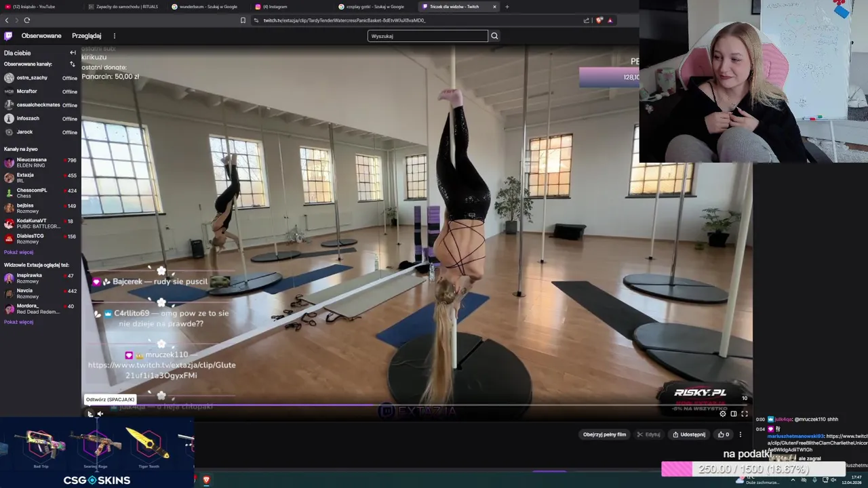Open casualcheckmates channel
The height and width of the screenshot is (488, 868).
(41, 105)
